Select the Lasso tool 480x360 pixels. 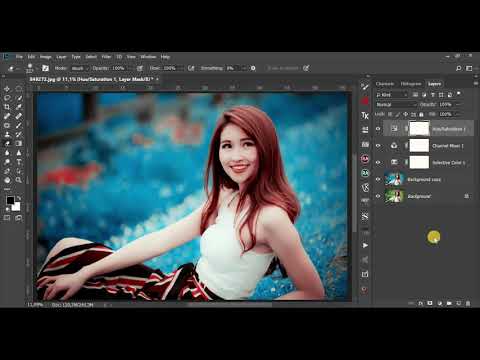point(7,98)
